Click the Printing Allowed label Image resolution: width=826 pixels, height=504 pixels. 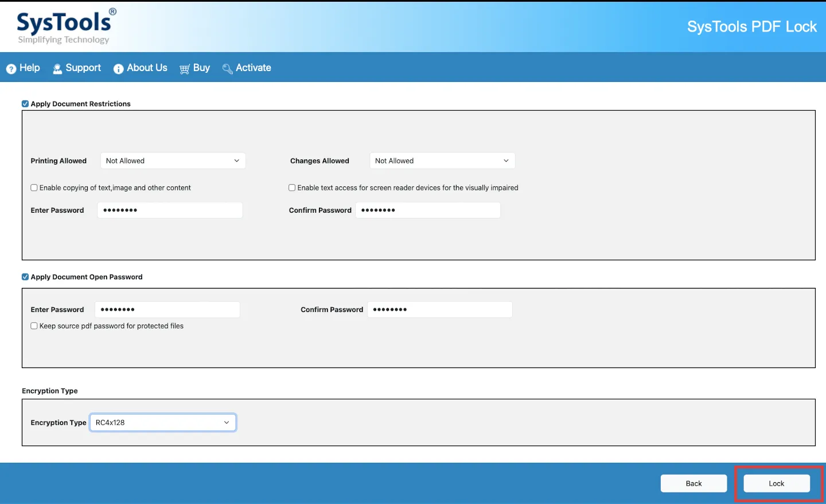click(59, 161)
